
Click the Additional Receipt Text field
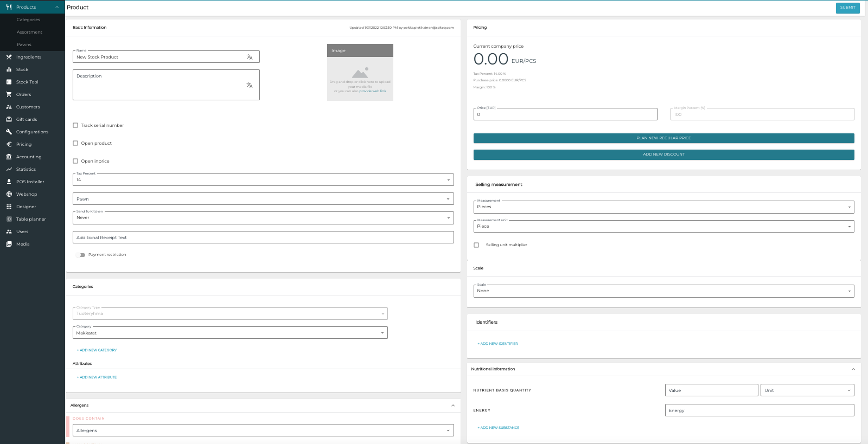pos(263,237)
